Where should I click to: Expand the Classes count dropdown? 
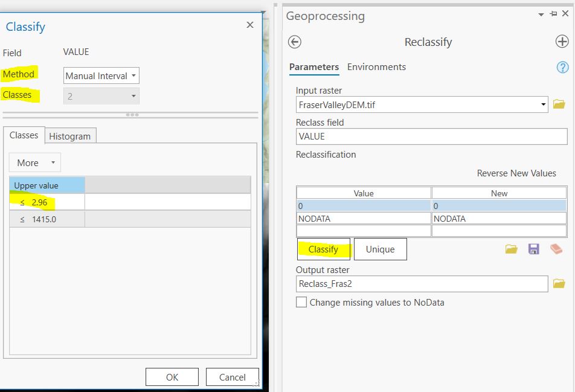click(101, 96)
